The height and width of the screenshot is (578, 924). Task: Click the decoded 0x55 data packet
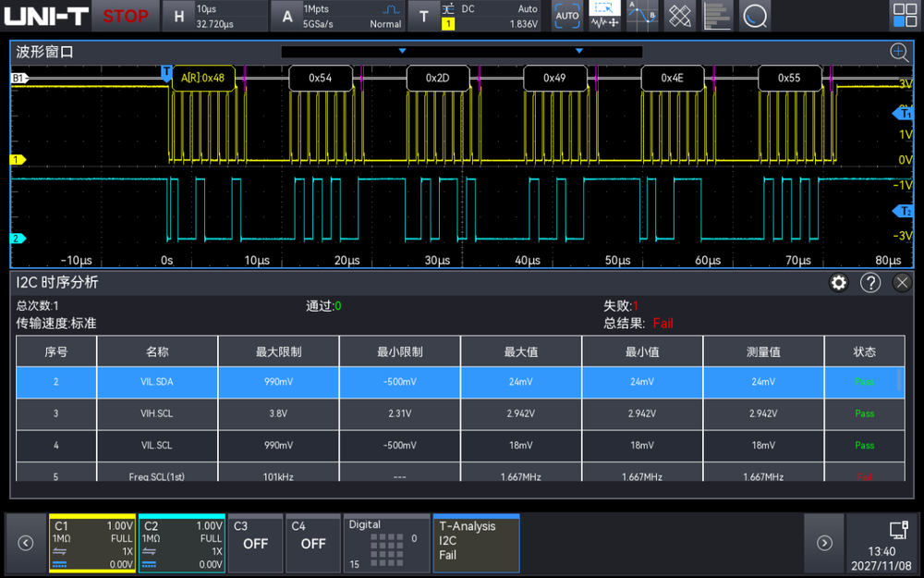click(x=789, y=78)
